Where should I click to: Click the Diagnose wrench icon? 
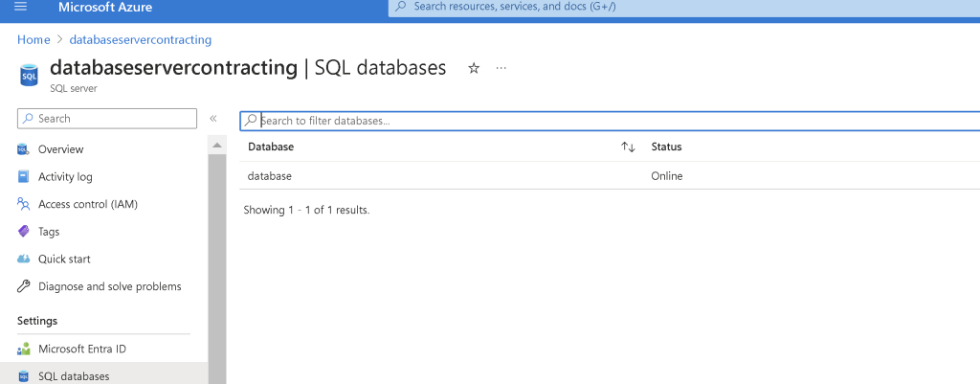point(23,286)
